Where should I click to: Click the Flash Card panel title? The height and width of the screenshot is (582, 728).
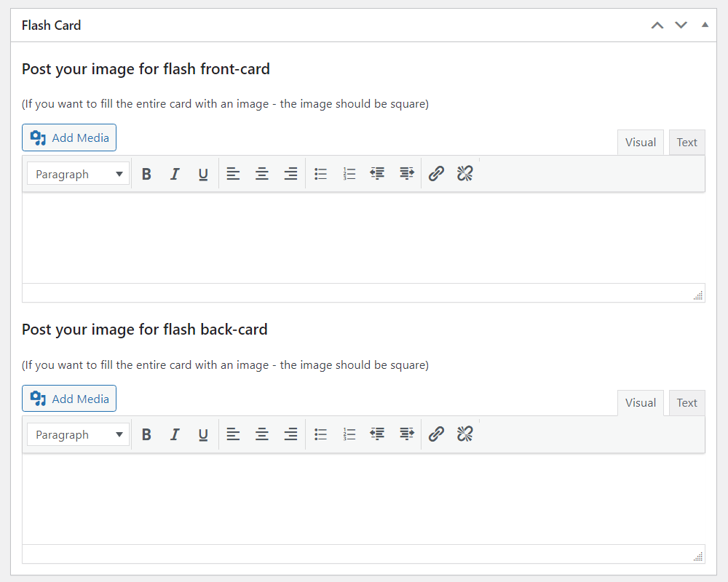click(51, 25)
